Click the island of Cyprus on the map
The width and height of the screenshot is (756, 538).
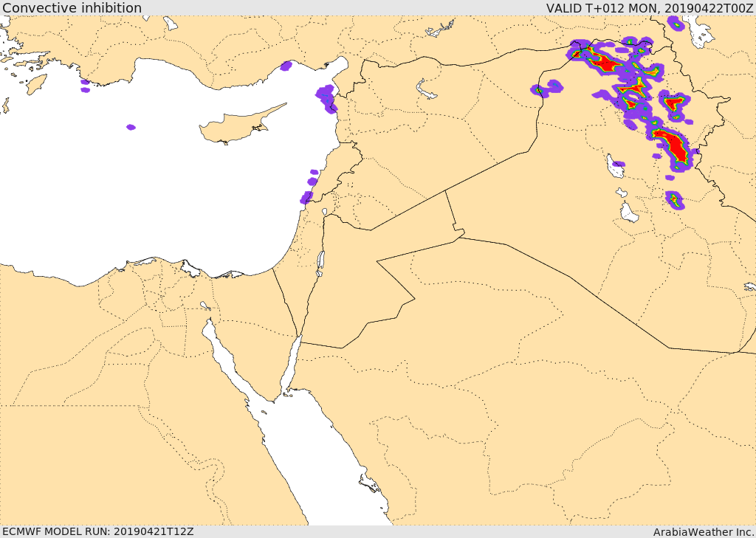(x=236, y=127)
